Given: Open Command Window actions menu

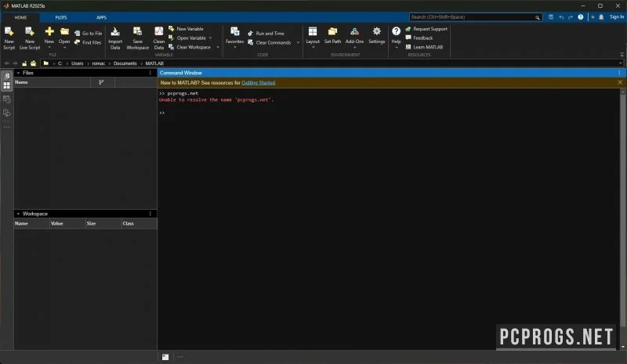Looking at the screenshot, I should pos(619,73).
